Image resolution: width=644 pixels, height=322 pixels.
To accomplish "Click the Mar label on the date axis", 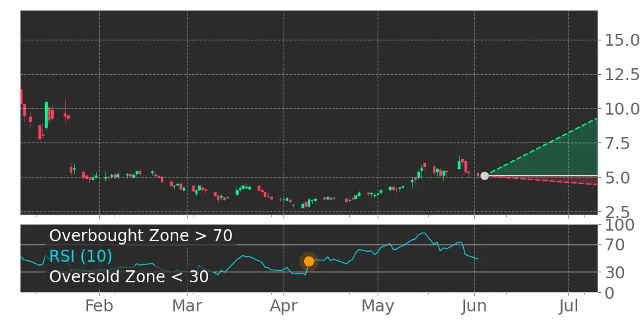I will pos(187,306).
